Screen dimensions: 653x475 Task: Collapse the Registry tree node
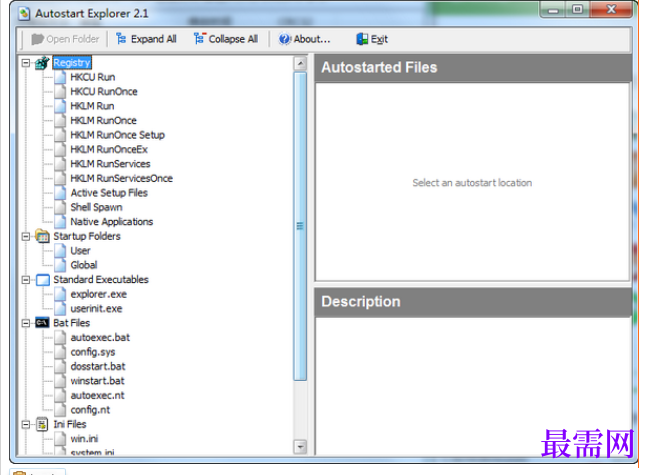[x=26, y=63]
